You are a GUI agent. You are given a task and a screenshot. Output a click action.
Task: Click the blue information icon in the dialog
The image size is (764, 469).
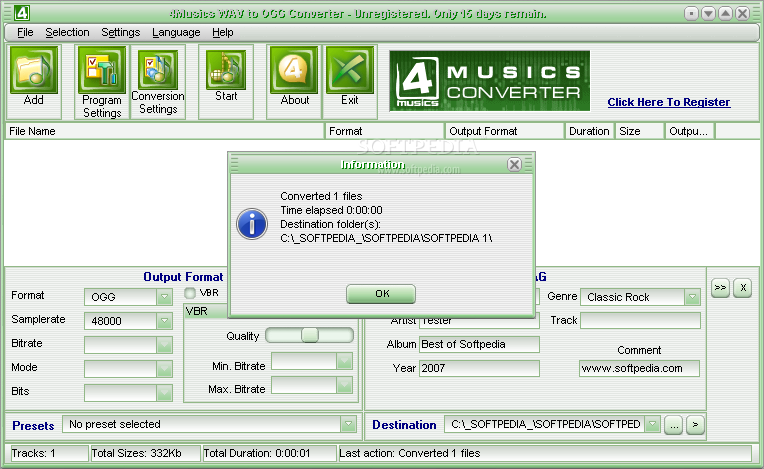(251, 224)
